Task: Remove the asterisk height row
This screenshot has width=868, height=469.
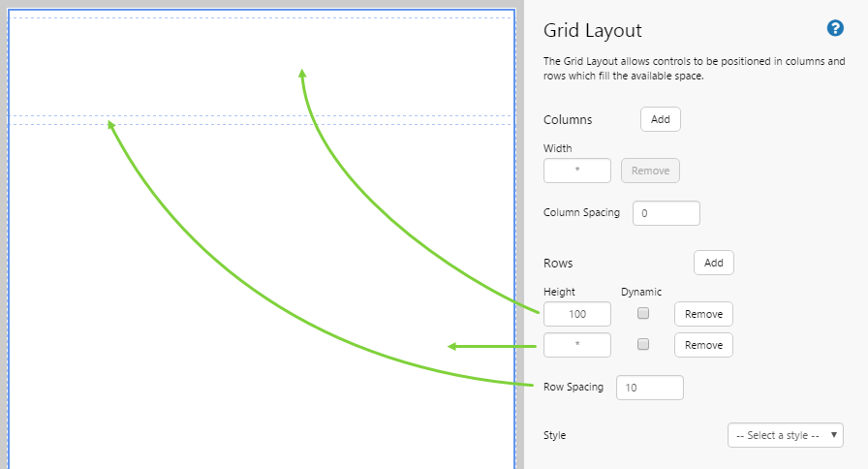Action: coord(703,345)
